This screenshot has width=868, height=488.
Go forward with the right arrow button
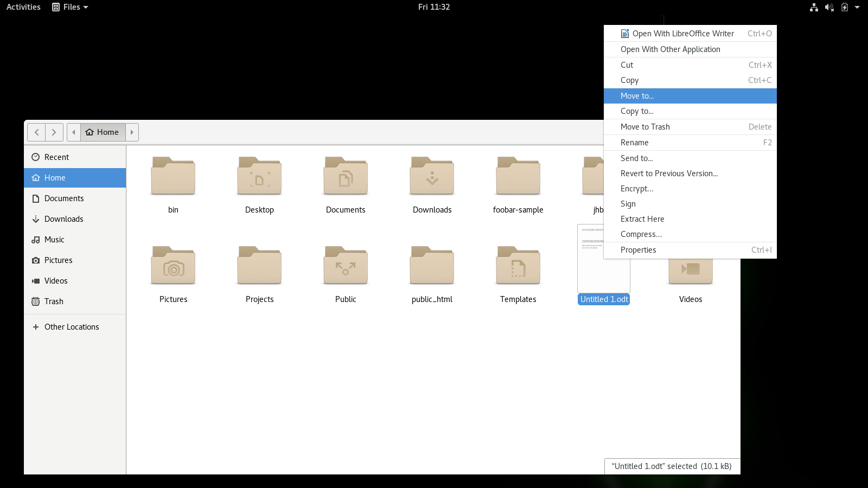[x=54, y=132]
